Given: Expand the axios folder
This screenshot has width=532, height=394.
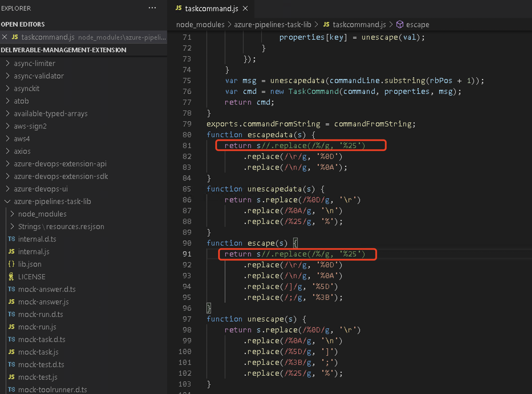Looking at the screenshot, I should (x=22, y=151).
